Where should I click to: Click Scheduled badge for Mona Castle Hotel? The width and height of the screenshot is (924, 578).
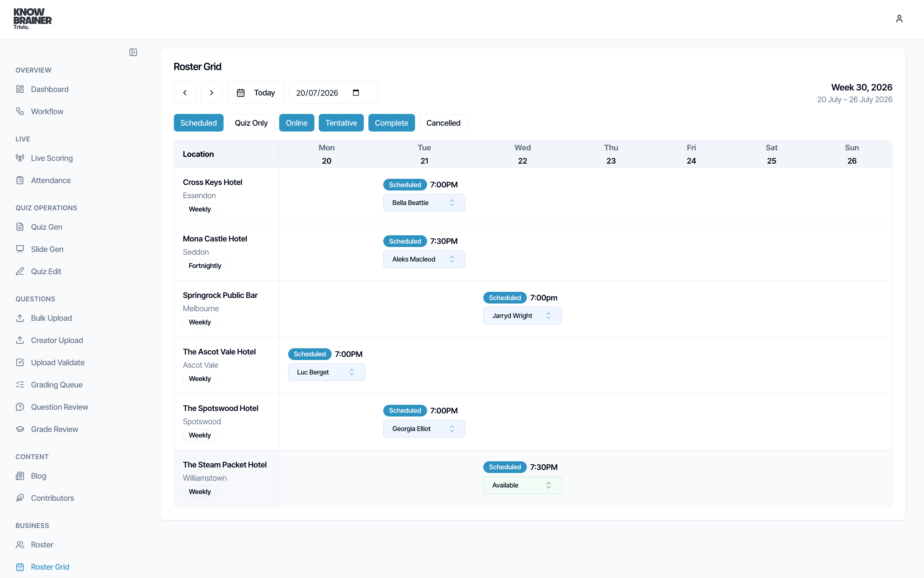tap(405, 241)
